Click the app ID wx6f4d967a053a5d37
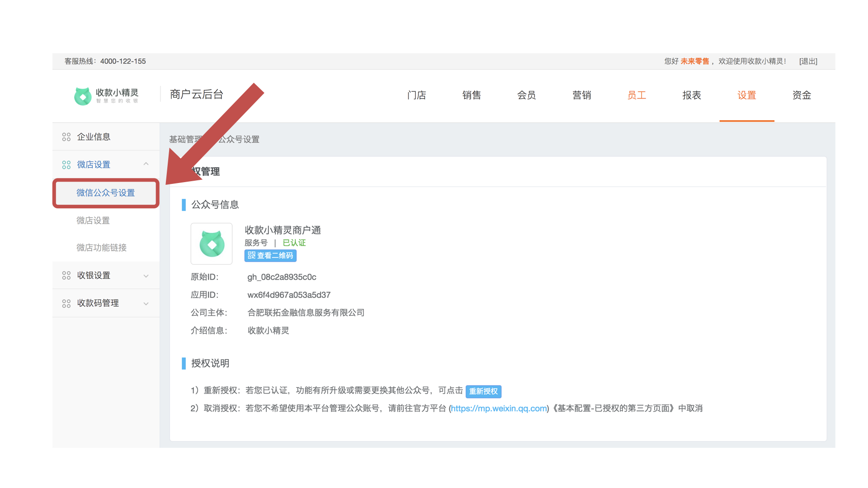The image size is (868, 488). click(x=289, y=295)
